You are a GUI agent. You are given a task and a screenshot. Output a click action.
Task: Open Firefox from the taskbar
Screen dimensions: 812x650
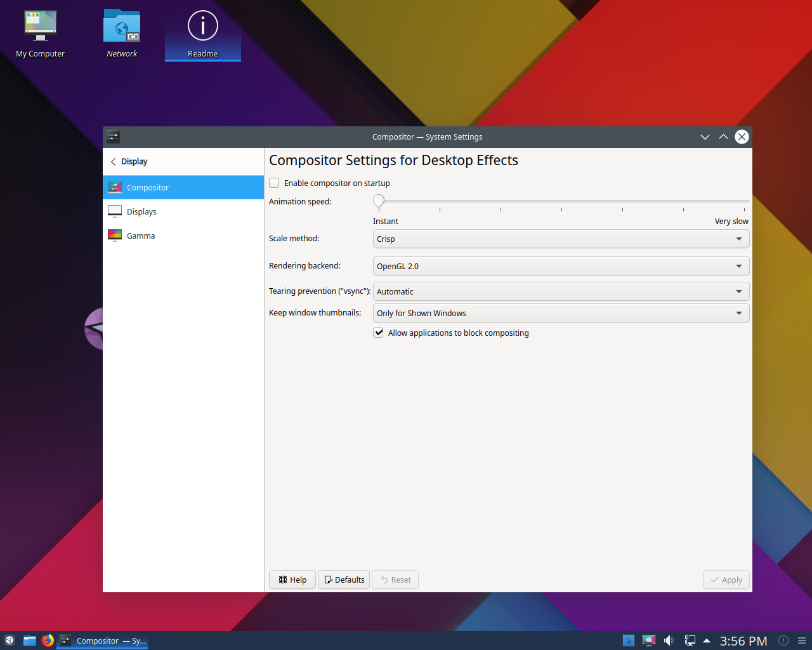48,640
